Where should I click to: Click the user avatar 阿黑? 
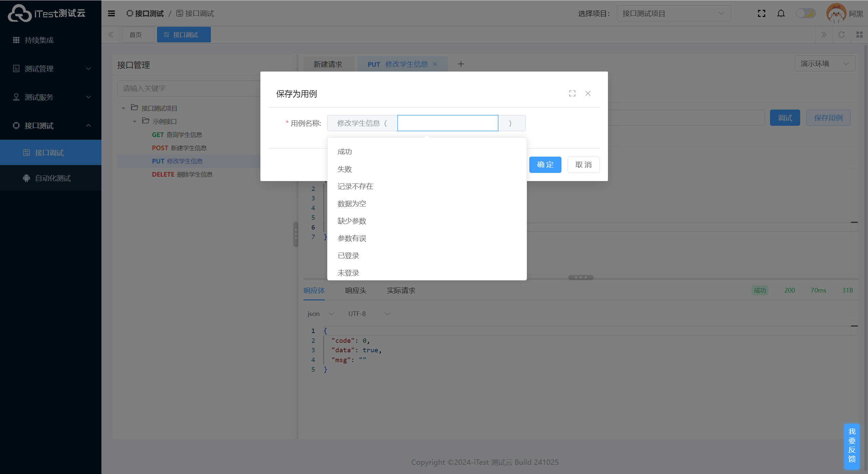[836, 14]
